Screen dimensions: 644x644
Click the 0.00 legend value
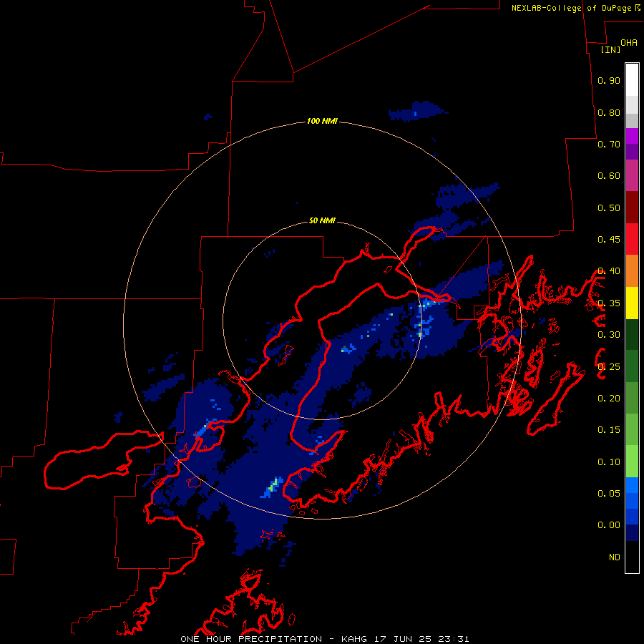(609, 525)
